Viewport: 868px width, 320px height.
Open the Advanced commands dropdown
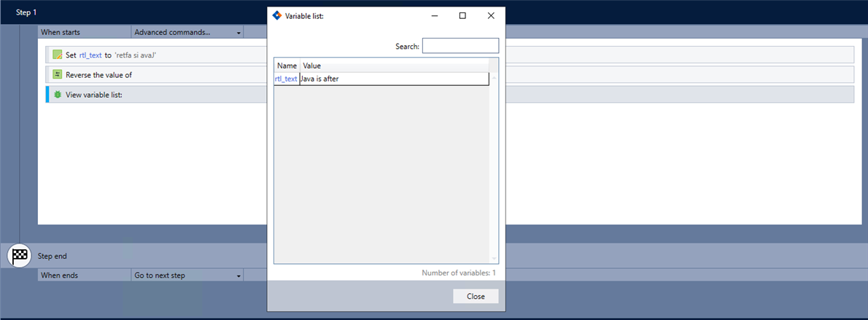pyautogui.click(x=187, y=33)
